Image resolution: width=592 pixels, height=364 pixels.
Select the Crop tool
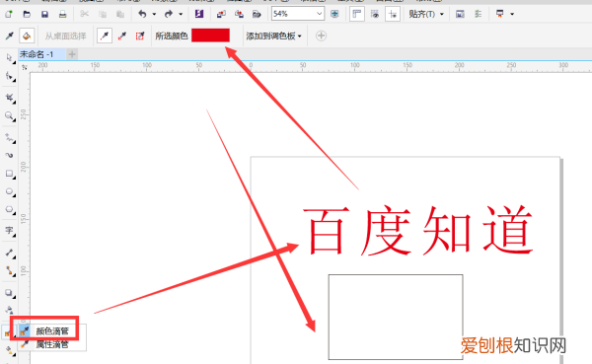point(10,99)
